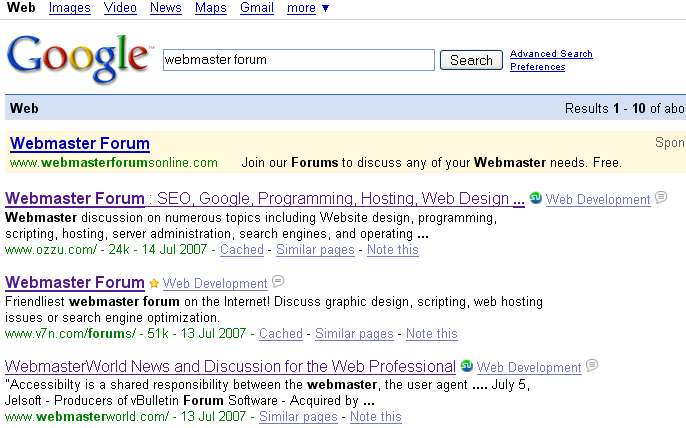Open the Images tab
This screenshot has width=686, height=428.
tap(70, 8)
